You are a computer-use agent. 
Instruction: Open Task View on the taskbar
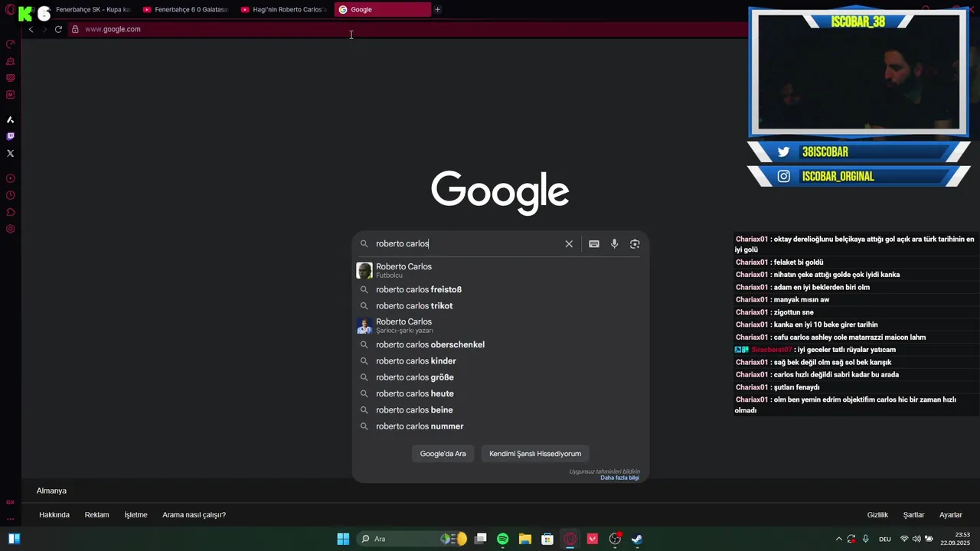click(481, 539)
